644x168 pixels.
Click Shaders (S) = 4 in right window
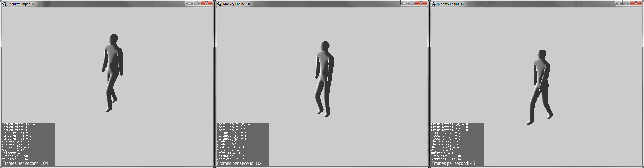tap(445, 147)
